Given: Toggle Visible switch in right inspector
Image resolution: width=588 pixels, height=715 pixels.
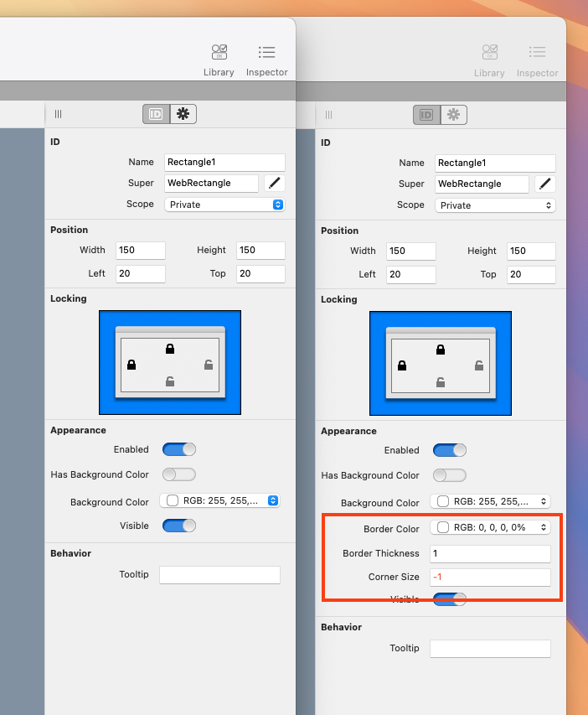Looking at the screenshot, I should coord(450,598).
